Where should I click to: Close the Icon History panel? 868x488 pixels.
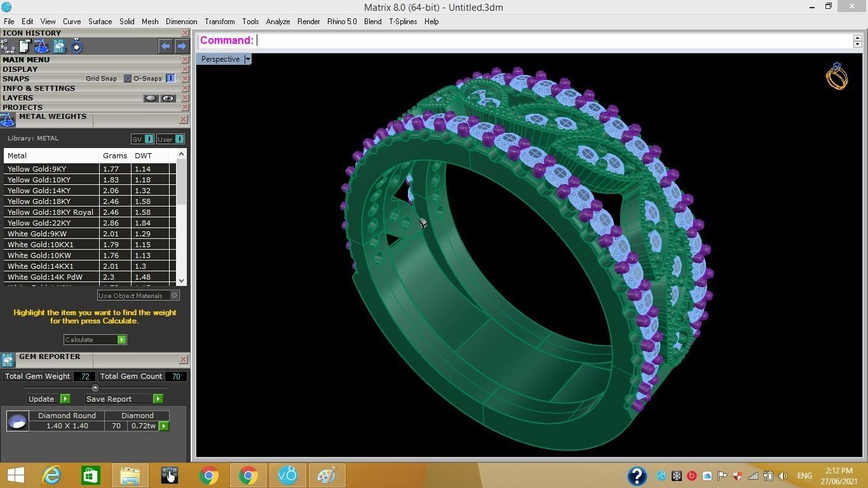185,33
